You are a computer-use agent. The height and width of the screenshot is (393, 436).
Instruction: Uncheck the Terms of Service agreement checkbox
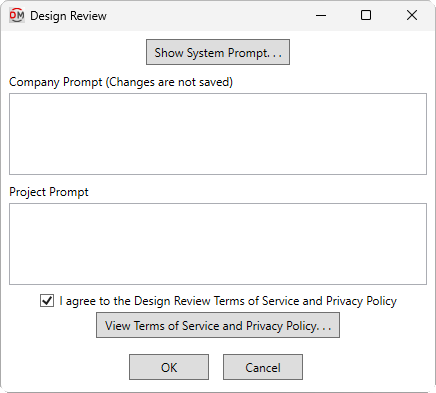pyautogui.click(x=47, y=301)
